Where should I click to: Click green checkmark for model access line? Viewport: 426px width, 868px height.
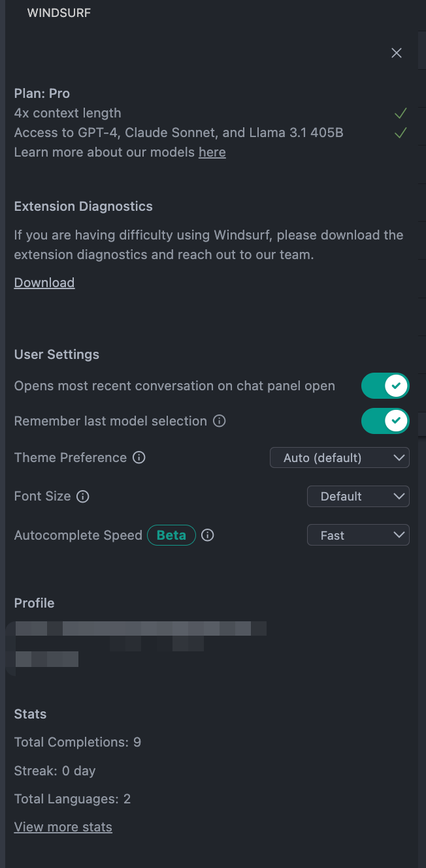pyautogui.click(x=401, y=133)
